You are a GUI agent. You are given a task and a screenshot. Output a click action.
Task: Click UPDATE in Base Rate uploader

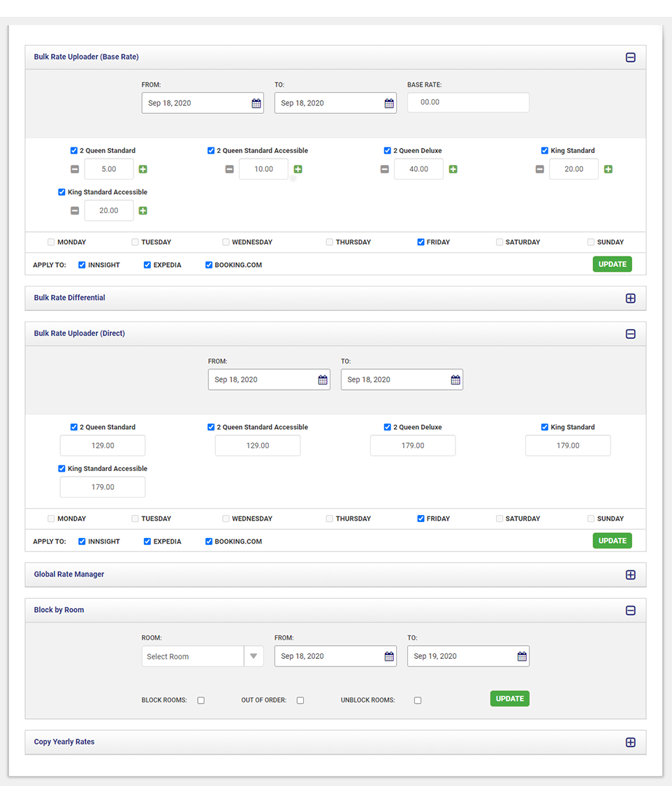[x=613, y=264]
